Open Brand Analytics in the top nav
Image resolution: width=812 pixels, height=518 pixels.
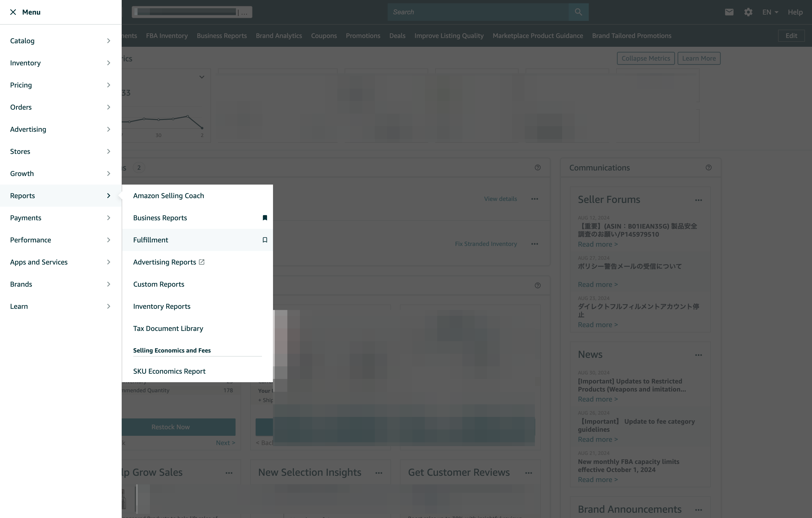(x=279, y=36)
